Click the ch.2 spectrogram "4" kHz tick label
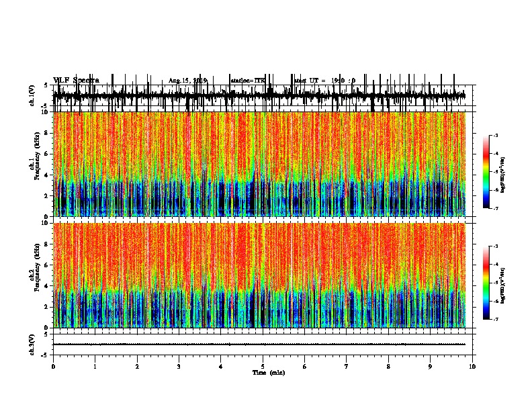This screenshot has height=411, width=532. (x=47, y=286)
